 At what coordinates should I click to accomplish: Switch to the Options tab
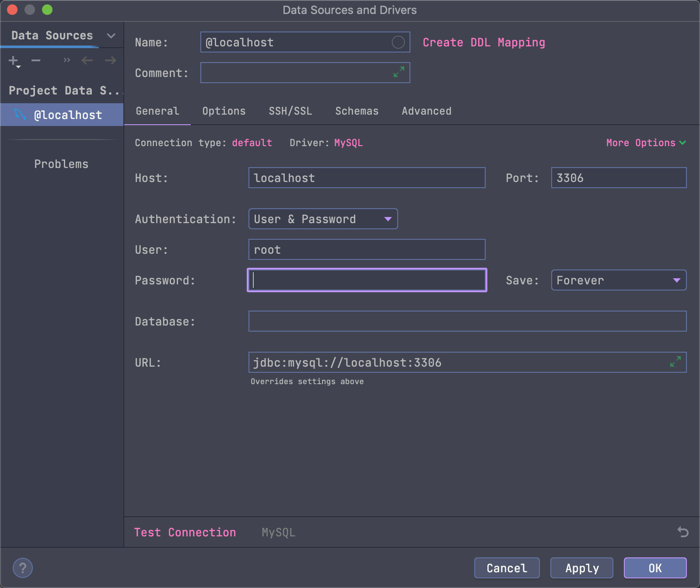click(x=224, y=111)
